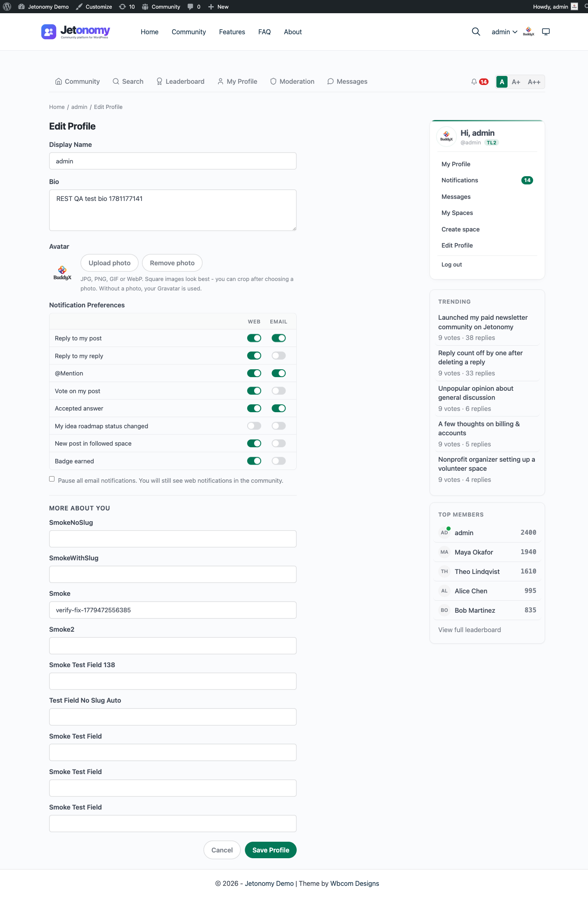Click the SmokeNoSlug input field

tap(173, 539)
